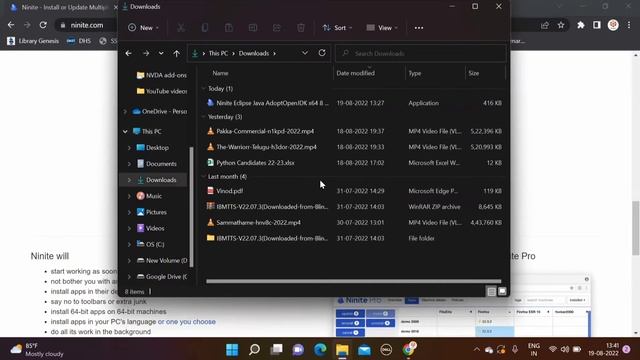This screenshot has height=360, width=640.
Task: Select the Ninite Eclipse Java AdoptOpenJDK application file
Action: tap(354, 103)
